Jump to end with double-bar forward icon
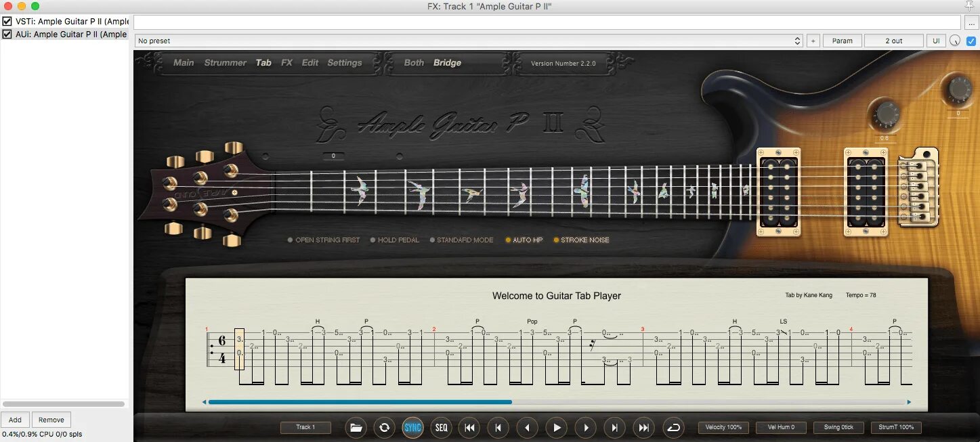Screen dimensions: 980x442 [643, 427]
